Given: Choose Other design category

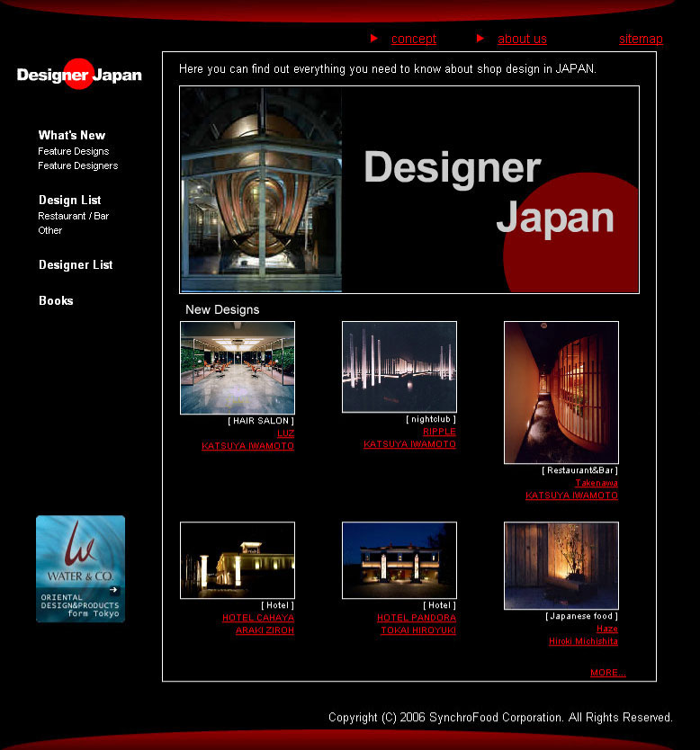Looking at the screenshot, I should 50,230.
